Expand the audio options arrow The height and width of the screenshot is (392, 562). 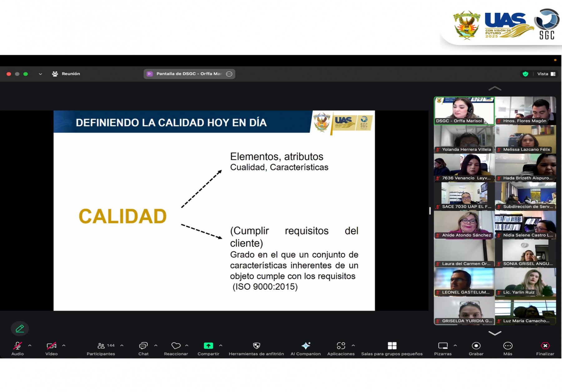coord(30,346)
